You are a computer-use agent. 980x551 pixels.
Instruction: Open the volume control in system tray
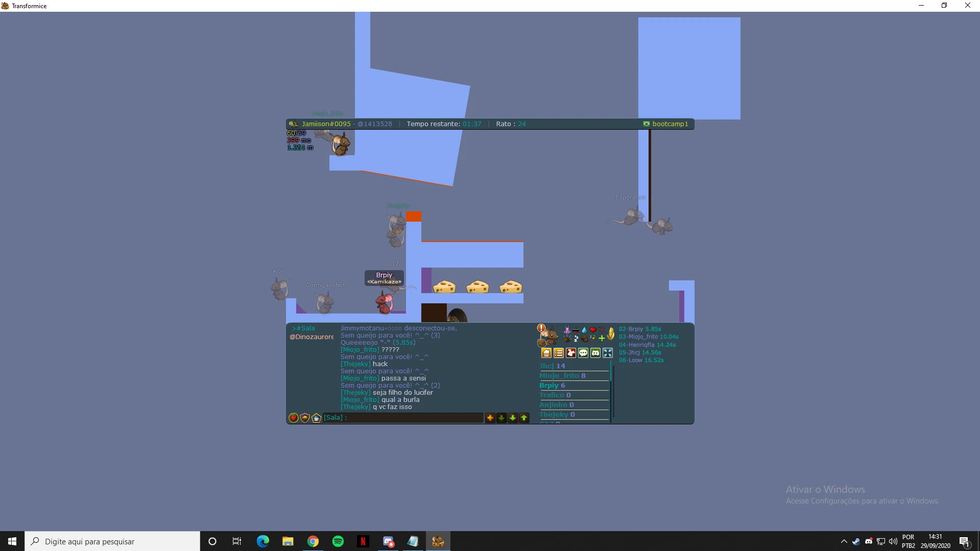[893, 541]
